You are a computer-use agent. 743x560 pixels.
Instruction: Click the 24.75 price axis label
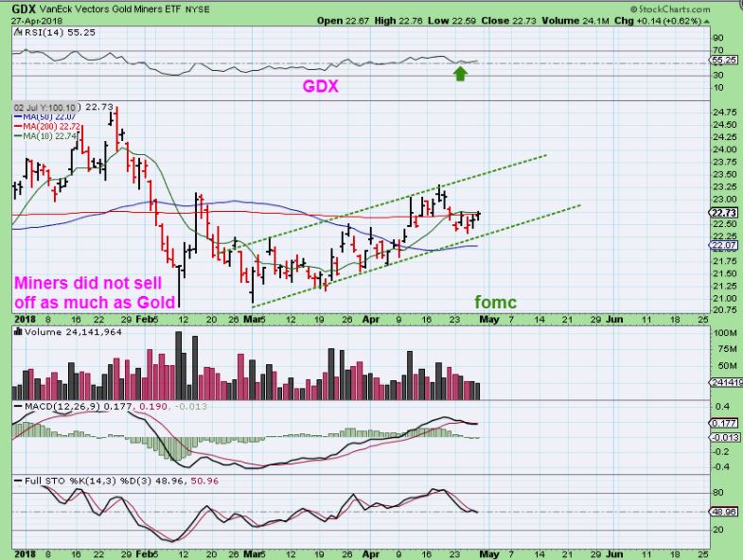(725, 113)
